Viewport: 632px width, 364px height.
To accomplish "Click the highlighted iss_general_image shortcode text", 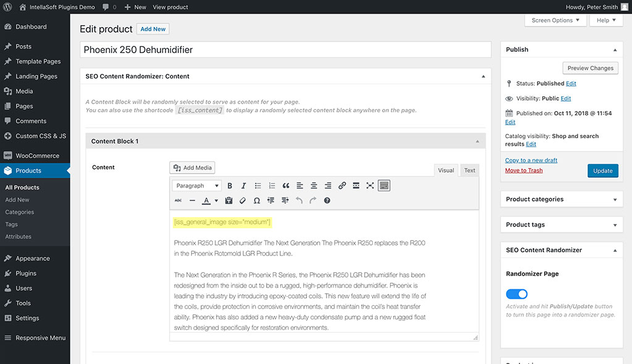I will (x=222, y=222).
